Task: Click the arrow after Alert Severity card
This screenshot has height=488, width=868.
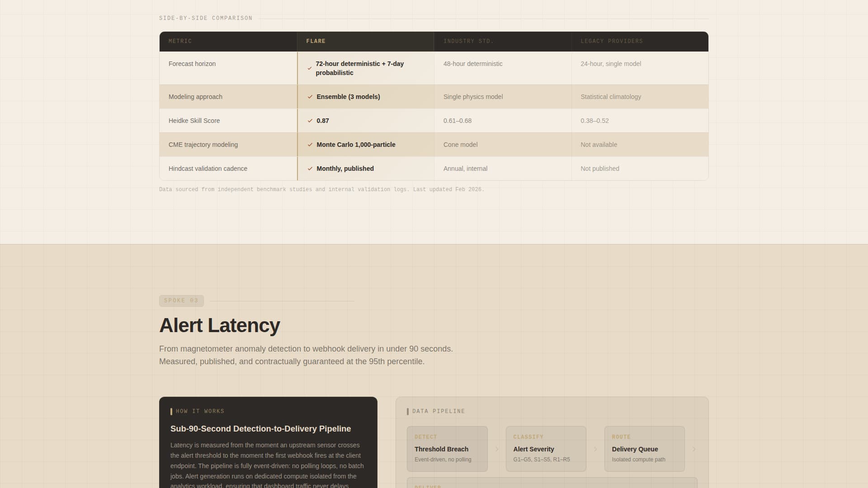Action: point(595,449)
